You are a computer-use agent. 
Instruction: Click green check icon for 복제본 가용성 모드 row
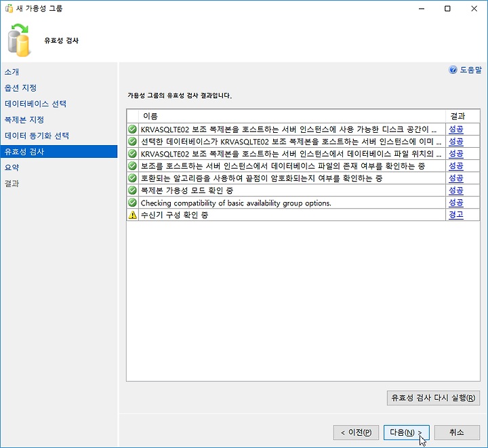133,190
